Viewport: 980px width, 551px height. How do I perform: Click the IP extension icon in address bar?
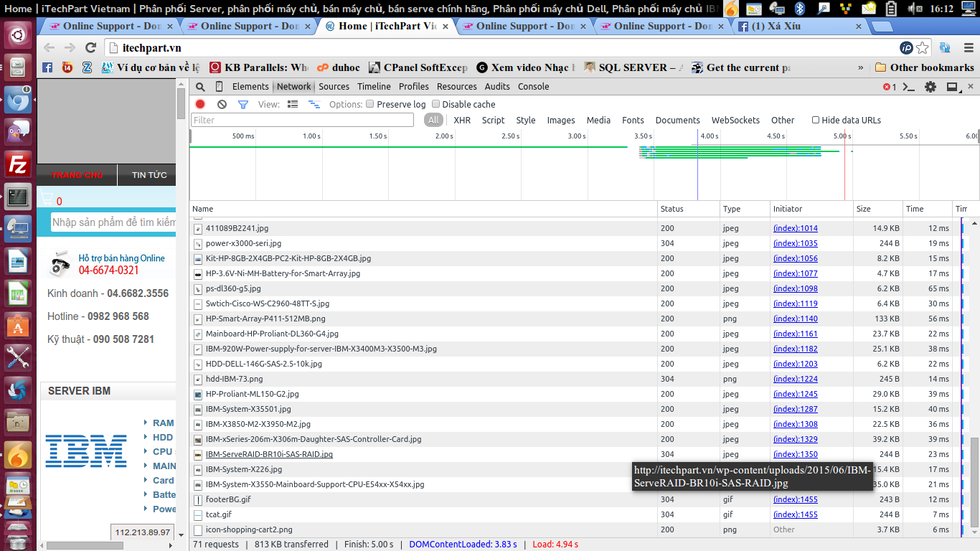(x=907, y=47)
